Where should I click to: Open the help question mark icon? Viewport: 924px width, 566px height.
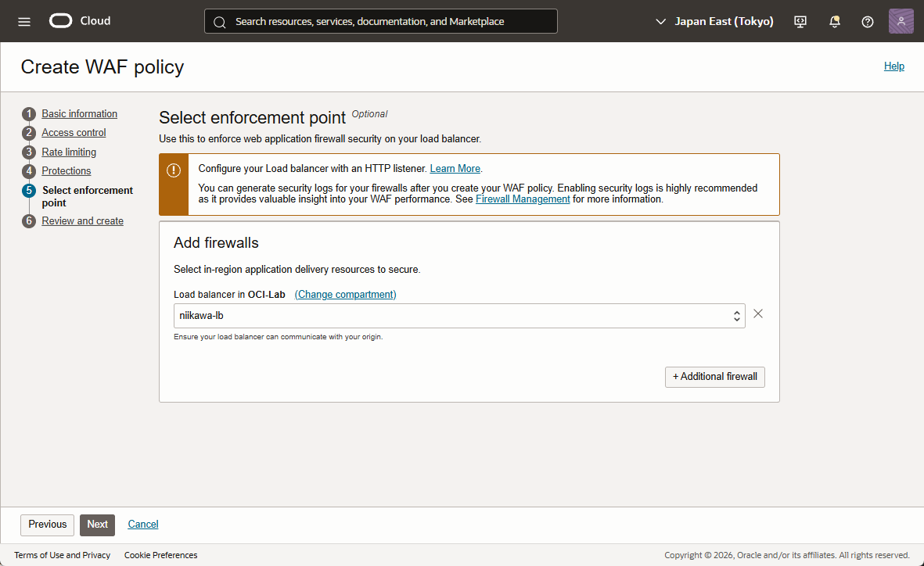tap(867, 22)
